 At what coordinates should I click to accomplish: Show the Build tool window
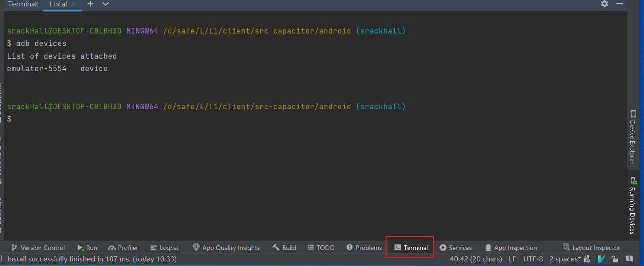284,248
